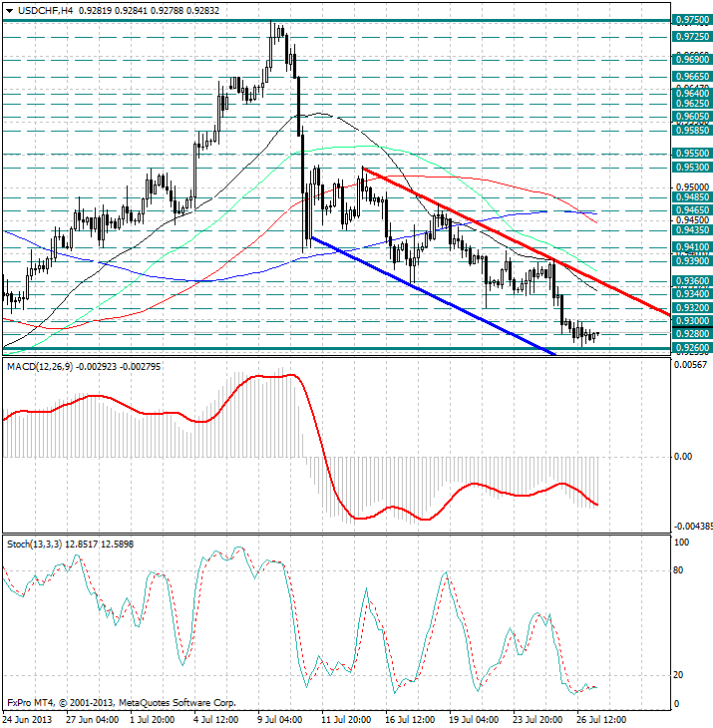Select the 0.94350 price level label
The width and height of the screenshot is (713, 728).
[x=692, y=230]
